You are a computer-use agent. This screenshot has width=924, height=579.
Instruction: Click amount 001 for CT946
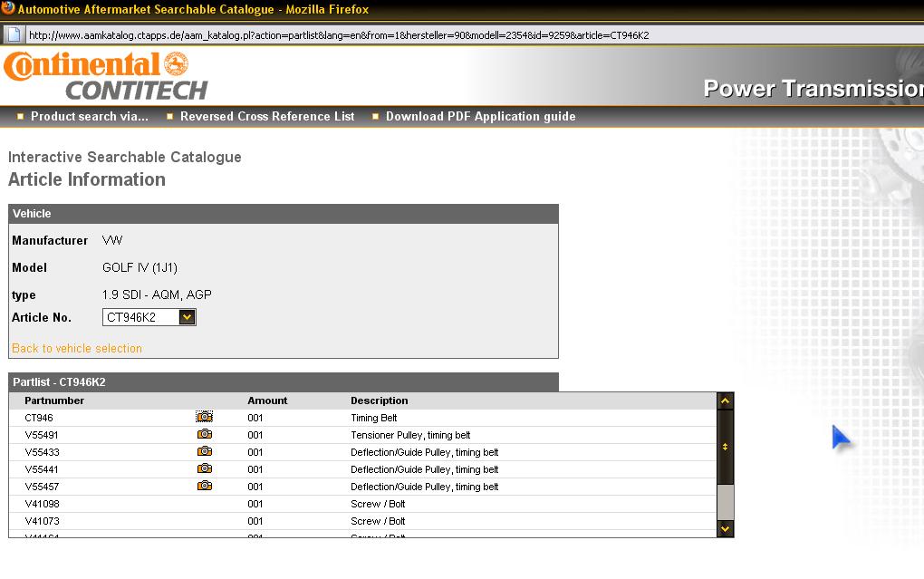(255, 418)
